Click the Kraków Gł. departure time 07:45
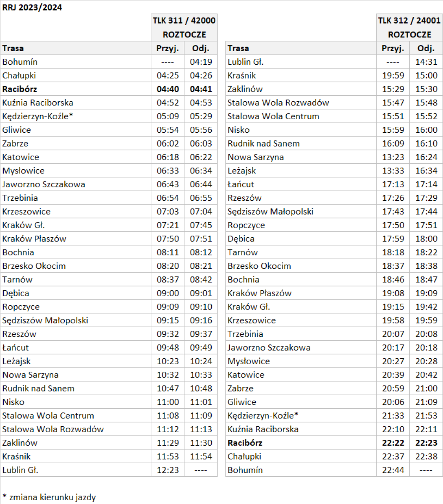Image resolution: width=443 pixels, height=504 pixels. coord(201,225)
